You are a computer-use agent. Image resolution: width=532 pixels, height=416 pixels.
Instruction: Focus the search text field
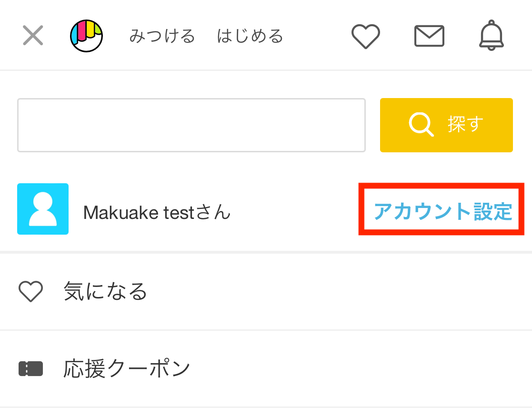(x=191, y=125)
